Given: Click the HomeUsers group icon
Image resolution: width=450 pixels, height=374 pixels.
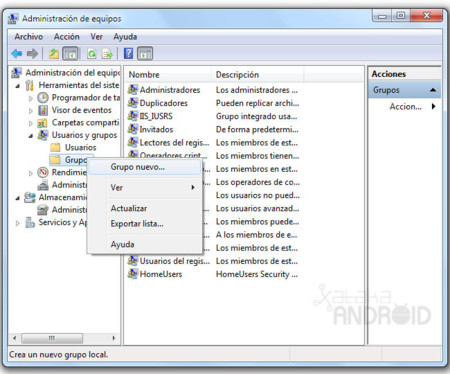Looking at the screenshot, I should click(x=133, y=274).
